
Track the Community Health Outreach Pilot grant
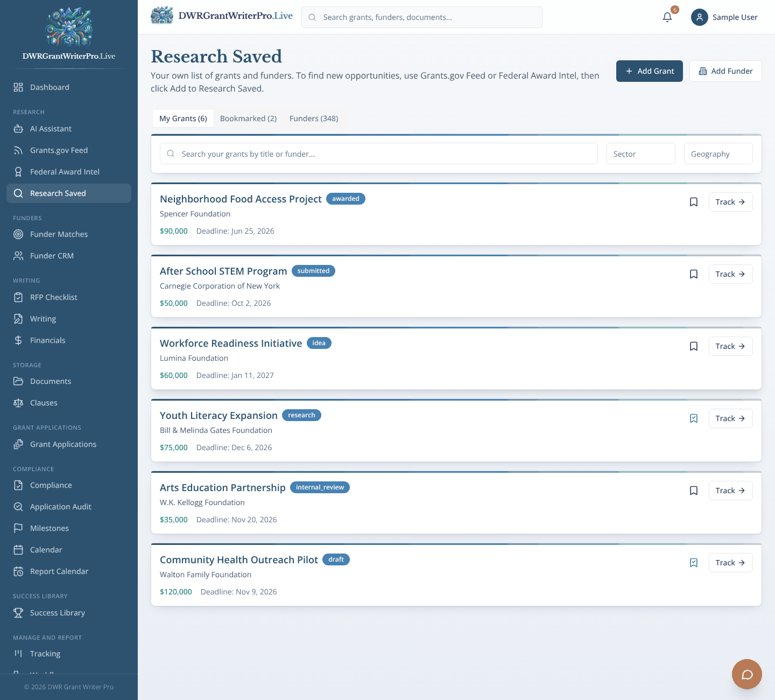(x=730, y=563)
